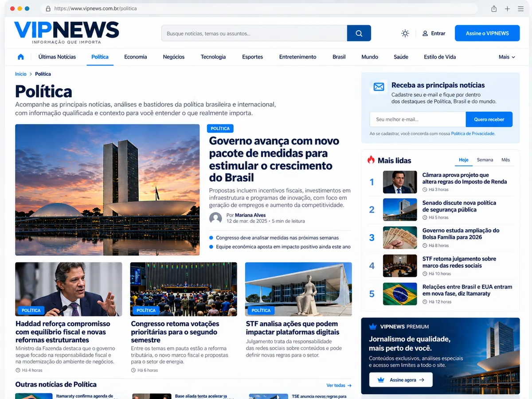This screenshot has width=532, height=399.
Task: Open Congresso retoma votações prioritárias headline
Action: pyautogui.click(x=175, y=332)
